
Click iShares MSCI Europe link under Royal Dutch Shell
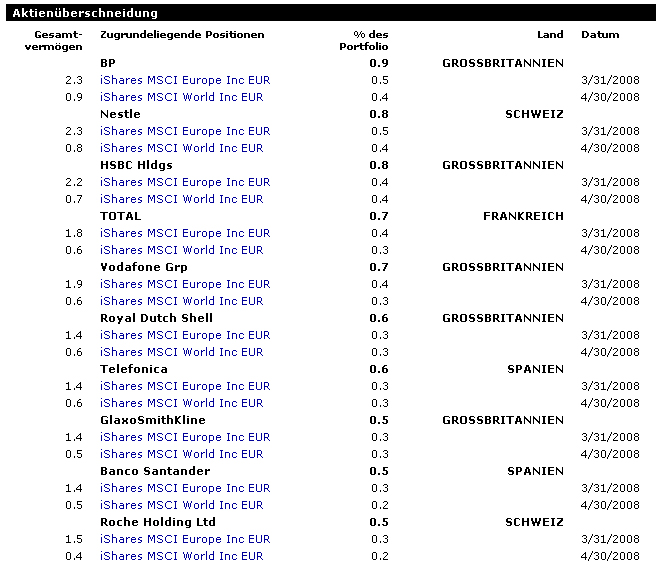pos(185,335)
